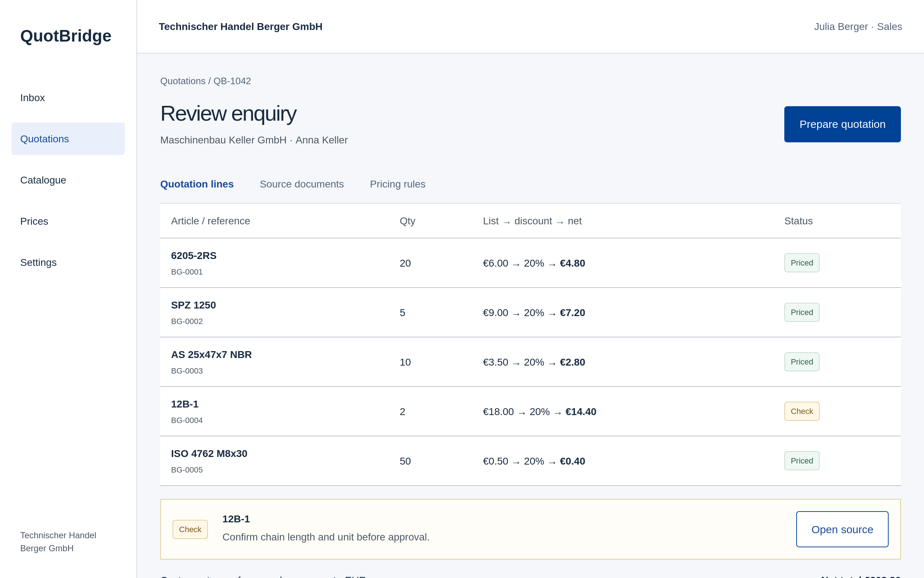This screenshot has height=578, width=924.
Task: Select Quotations in the sidebar
Action: [x=68, y=139]
